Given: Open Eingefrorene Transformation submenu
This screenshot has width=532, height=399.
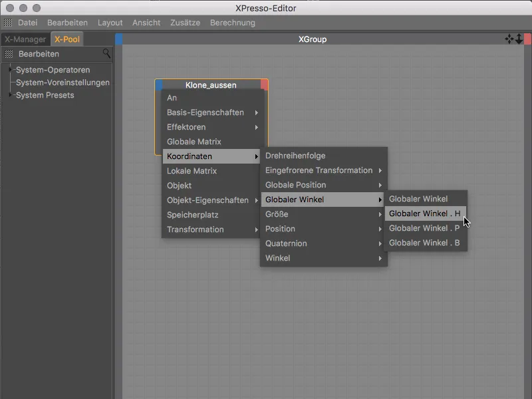Looking at the screenshot, I should [x=324, y=170].
